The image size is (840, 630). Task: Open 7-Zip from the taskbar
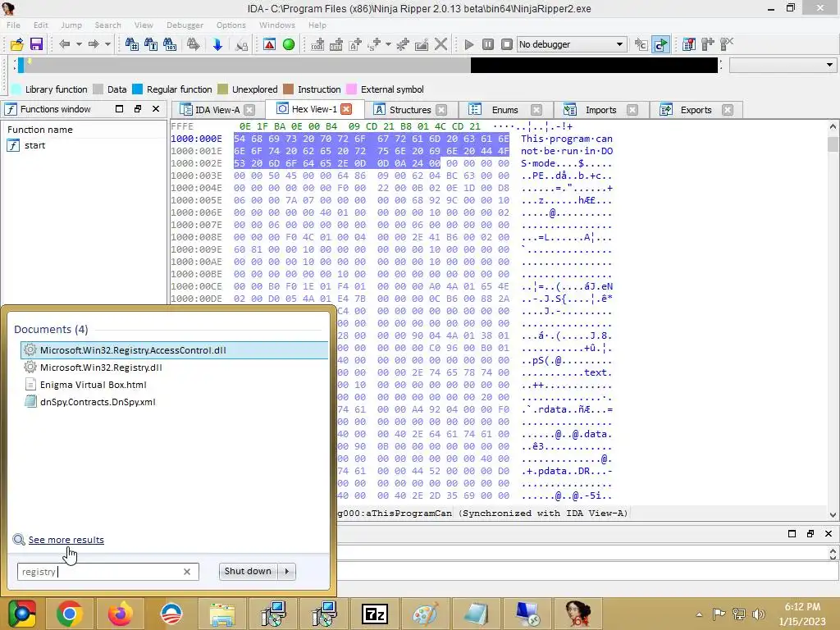coord(375,614)
